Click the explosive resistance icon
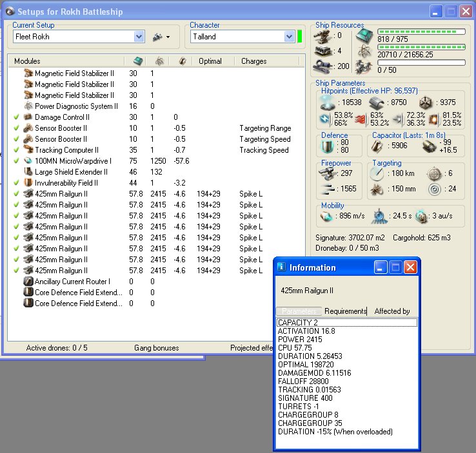476x453 pixels. tap(433, 120)
